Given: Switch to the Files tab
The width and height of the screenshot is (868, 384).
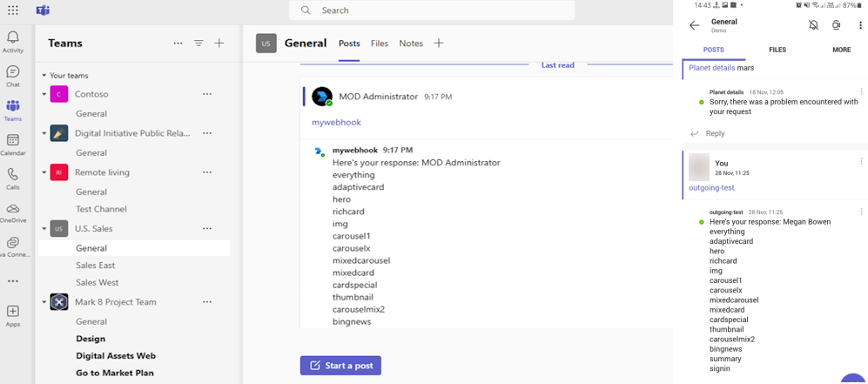Looking at the screenshot, I should (x=380, y=44).
